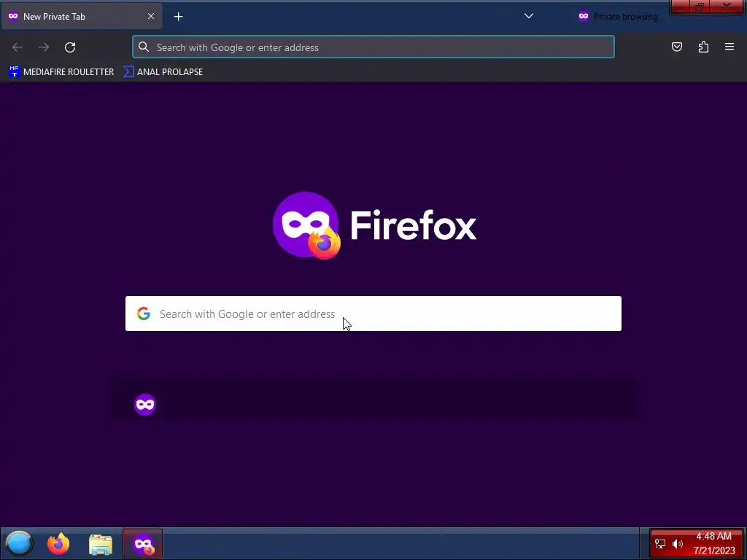Open the Firefox hamburger menu
The width and height of the screenshot is (747, 560).
729,47
